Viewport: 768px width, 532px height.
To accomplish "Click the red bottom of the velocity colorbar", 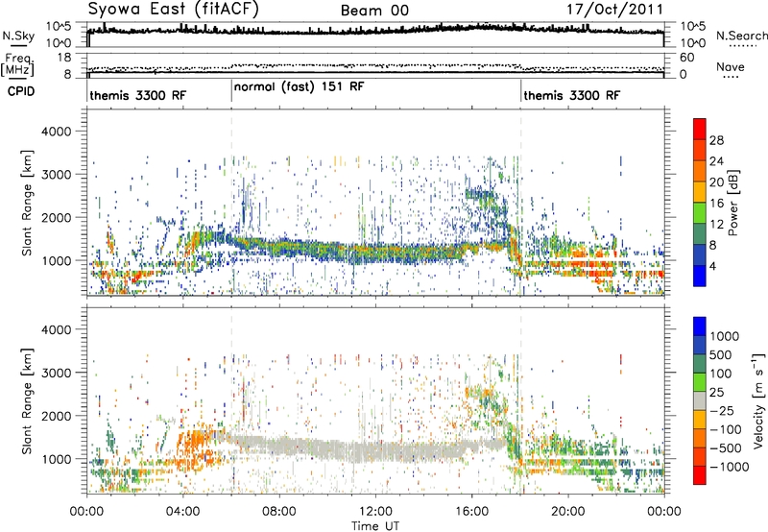I will [700, 475].
